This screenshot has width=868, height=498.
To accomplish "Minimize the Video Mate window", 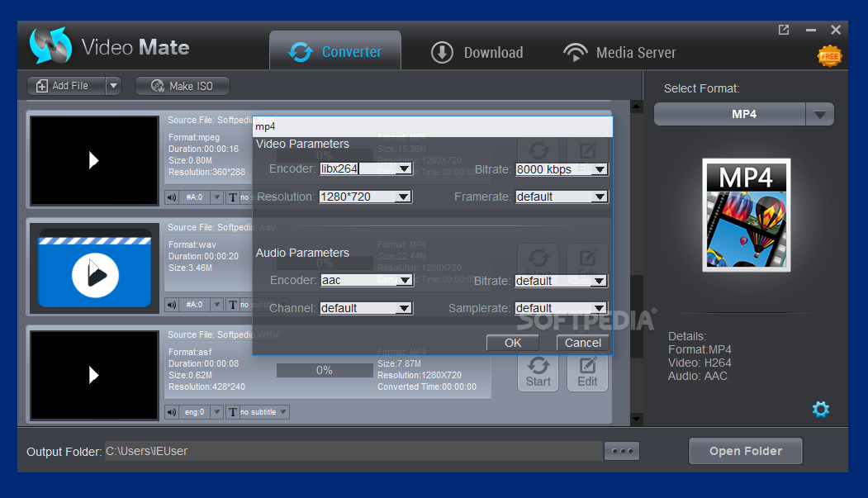I will click(x=810, y=30).
